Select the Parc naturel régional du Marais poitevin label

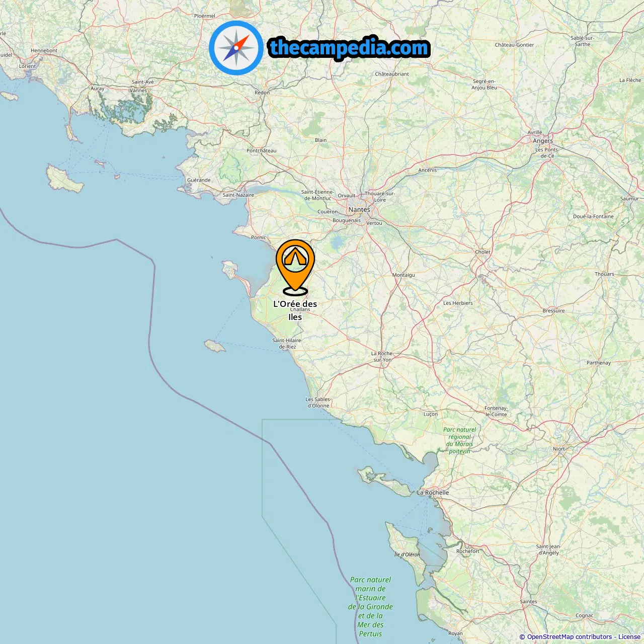point(459,440)
